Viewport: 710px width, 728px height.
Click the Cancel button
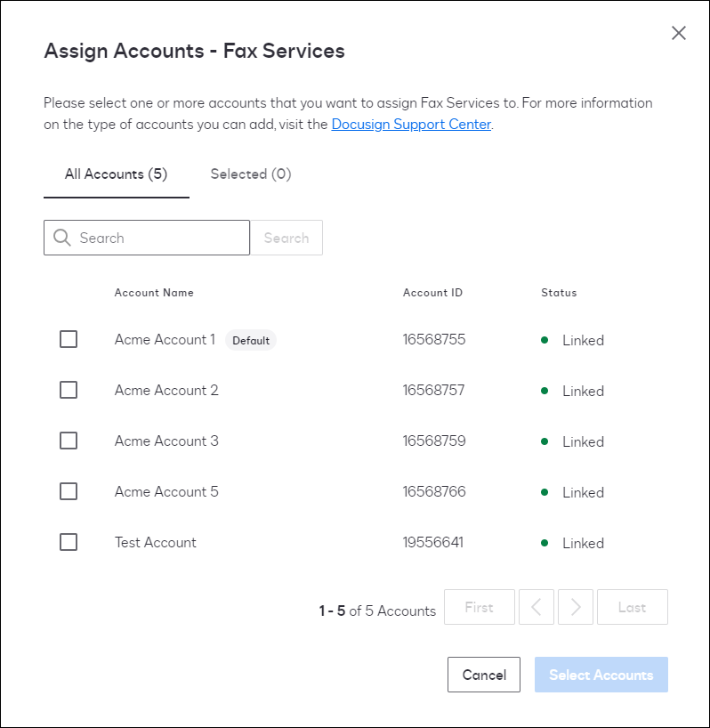point(483,675)
